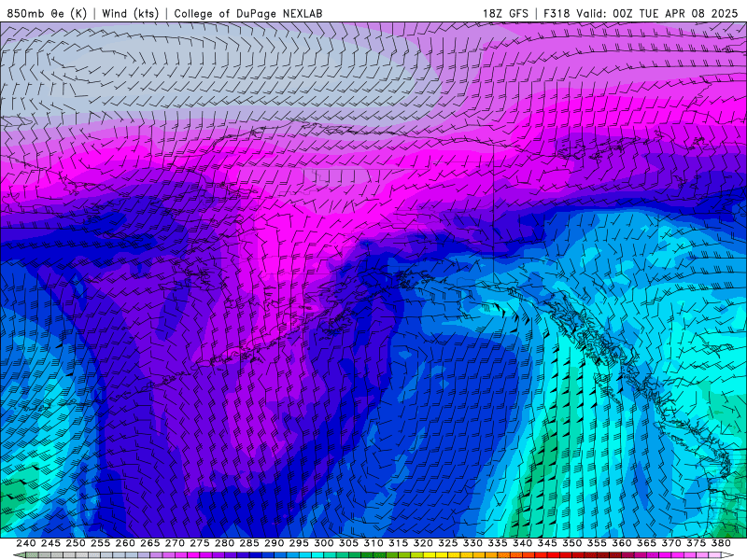Click the 345 color scale label

pyautogui.click(x=547, y=543)
